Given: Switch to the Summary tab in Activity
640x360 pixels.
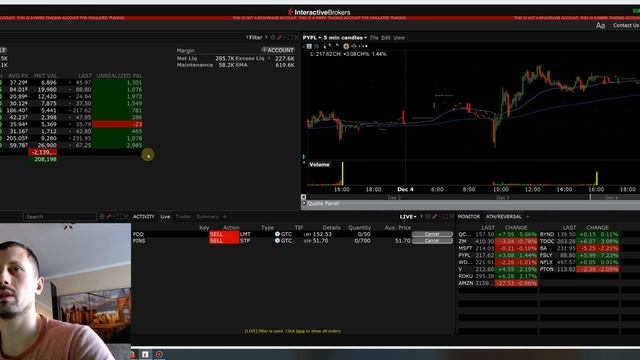Looking at the screenshot, I should [207, 217].
